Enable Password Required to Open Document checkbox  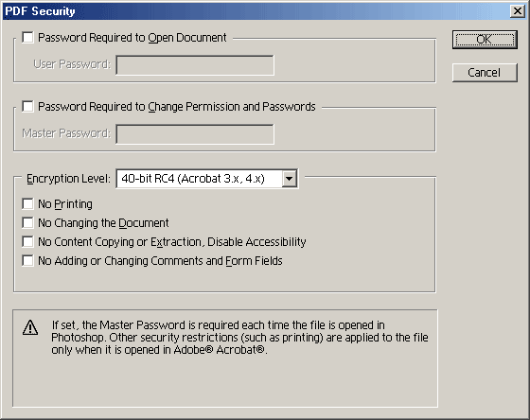27,37
